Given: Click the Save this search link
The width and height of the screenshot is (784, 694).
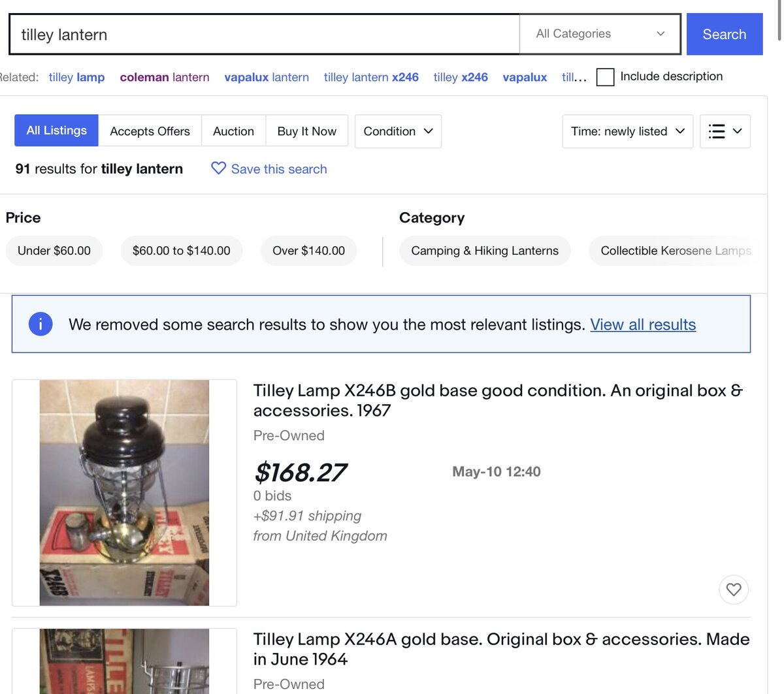Looking at the screenshot, I should pyautogui.click(x=279, y=169).
